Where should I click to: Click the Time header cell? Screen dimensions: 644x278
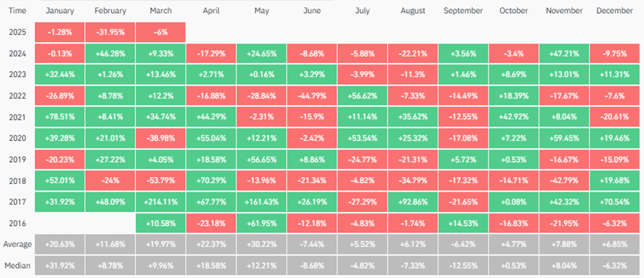tap(17, 11)
